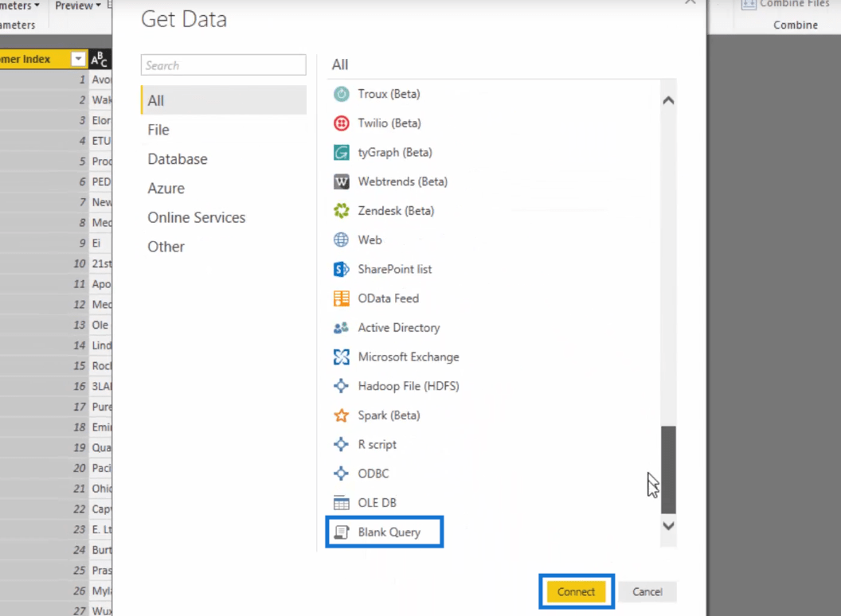Select the ODBC icon

click(x=341, y=474)
